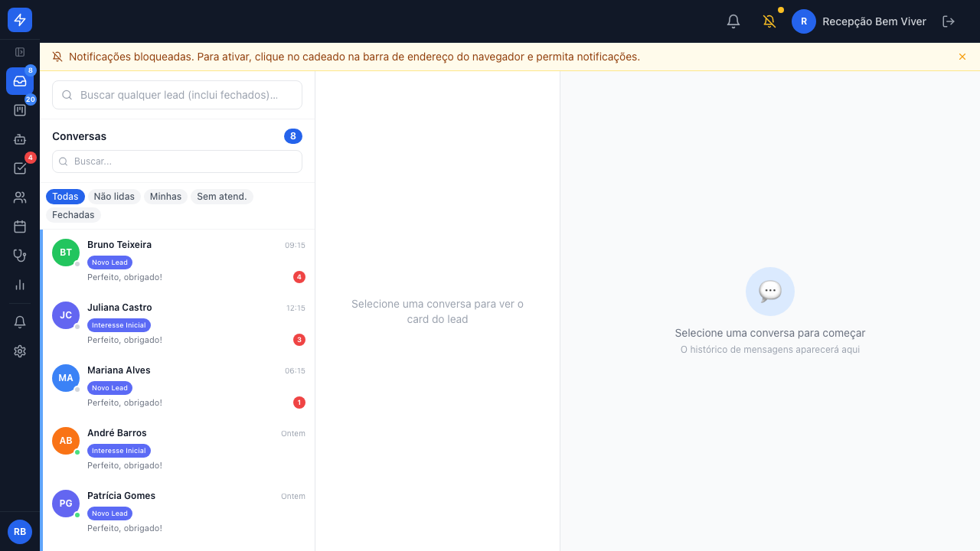The width and height of the screenshot is (980, 551).
Task: Click Novo Lead tag on Bruno Teixeira
Action: coord(109,262)
